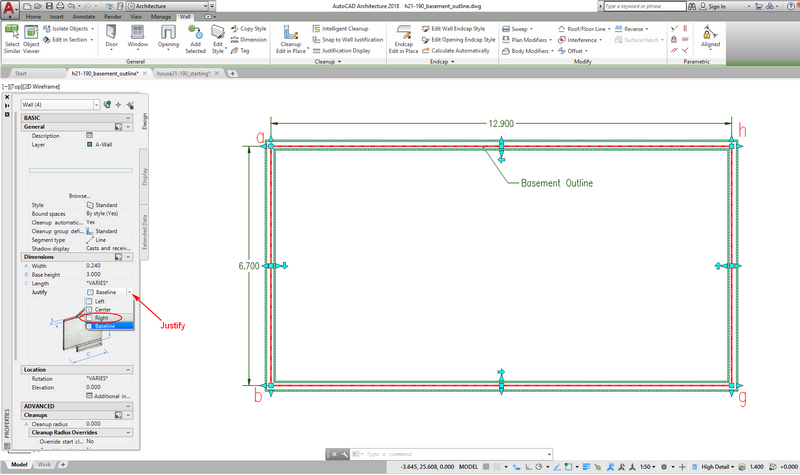Image resolution: width=800 pixels, height=475 pixels.
Task: Click the command line input
Action: 456,454
